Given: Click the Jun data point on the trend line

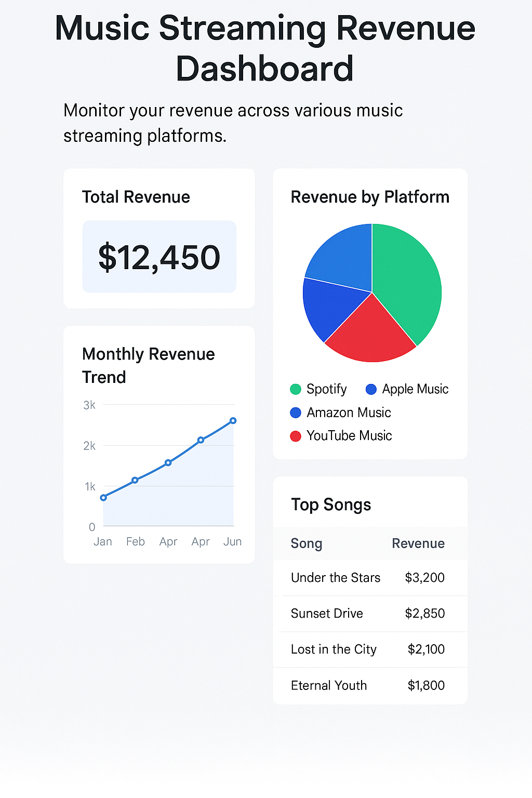Looking at the screenshot, I should (x=232, y=420).
